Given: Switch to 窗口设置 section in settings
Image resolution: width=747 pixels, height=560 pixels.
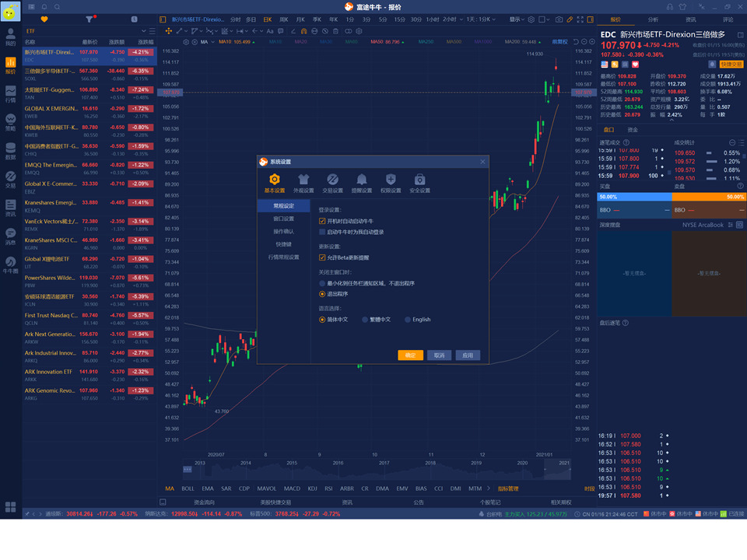Looking at the screenshot, I should 283,219.
